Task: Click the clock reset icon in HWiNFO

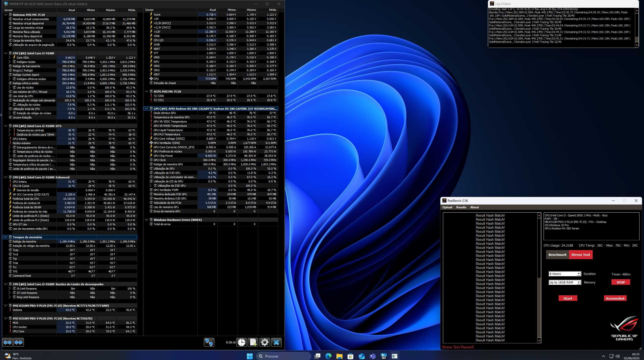Action: (x=242, y=342)
